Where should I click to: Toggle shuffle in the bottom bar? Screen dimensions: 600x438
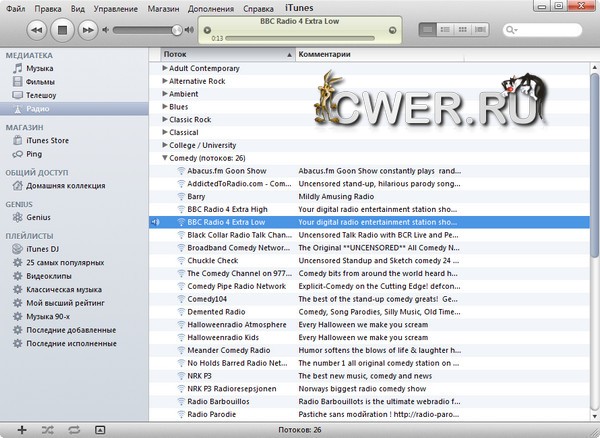[48, 430]
